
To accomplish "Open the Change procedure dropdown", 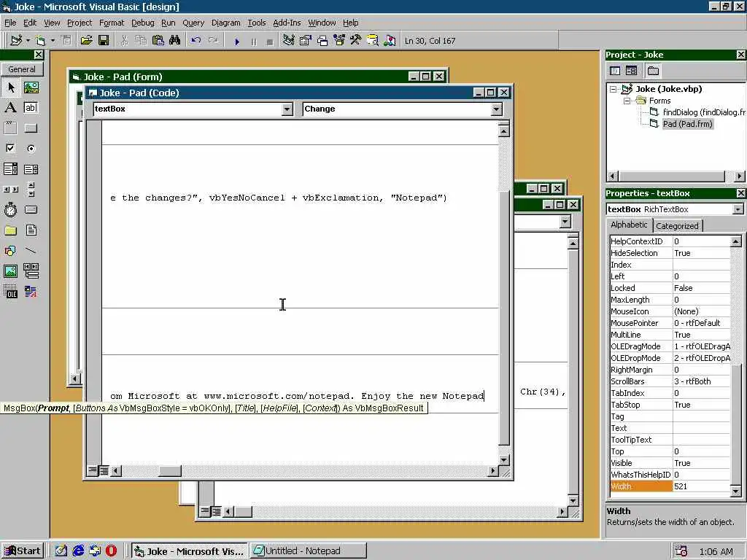I will (x=496, y=109).
